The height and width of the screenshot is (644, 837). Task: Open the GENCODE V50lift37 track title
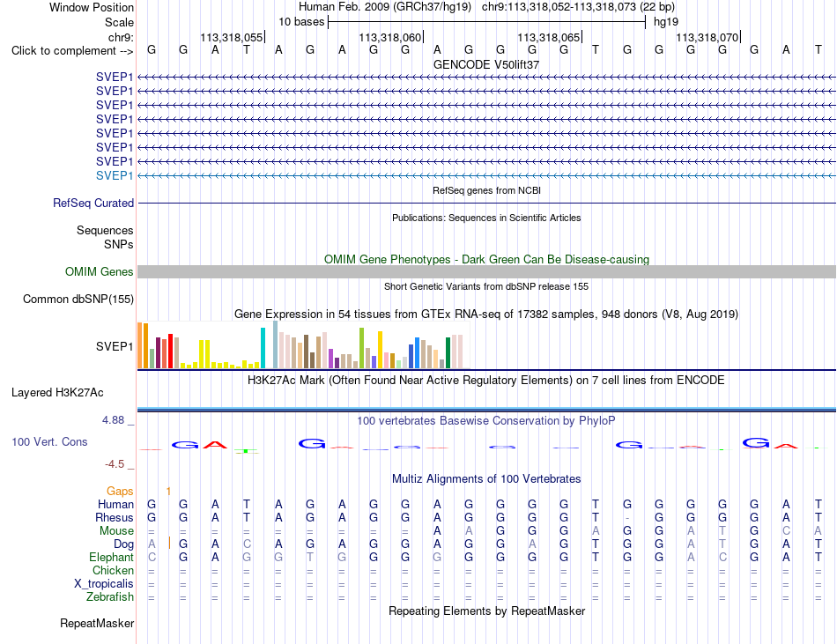[x=486, y=64]
